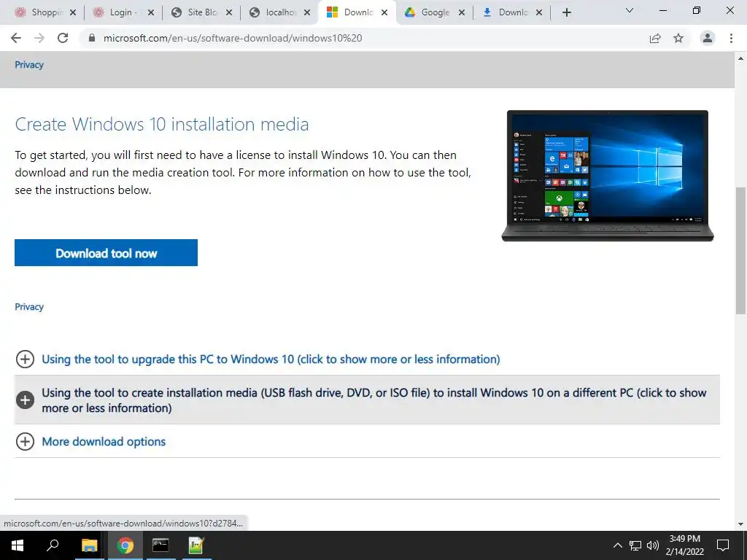The width and height of the screenshot is (747, 560).
Task: Open the share this page icon
Action: pyautogui.click(x=655, y=38)
